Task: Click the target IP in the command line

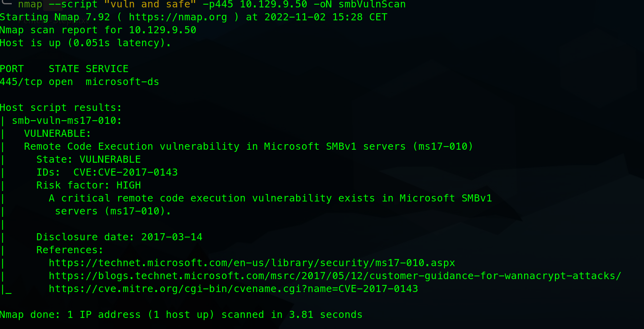Action: point(273,4)
